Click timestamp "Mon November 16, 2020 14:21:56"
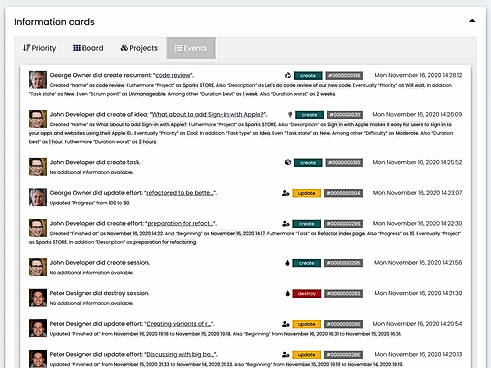The height and width of the screenshot is (368, 491). point(418,263)
